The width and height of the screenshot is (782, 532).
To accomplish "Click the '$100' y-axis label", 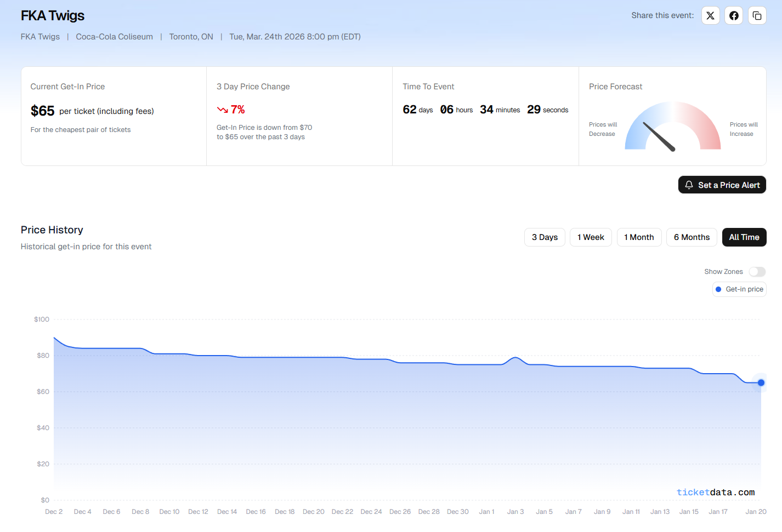I will (42, 319).
